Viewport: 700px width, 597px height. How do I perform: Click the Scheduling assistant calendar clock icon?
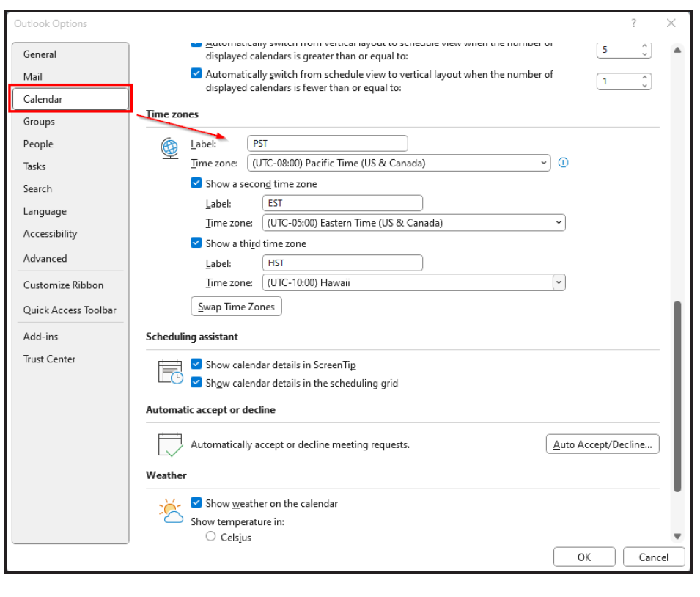170,372
